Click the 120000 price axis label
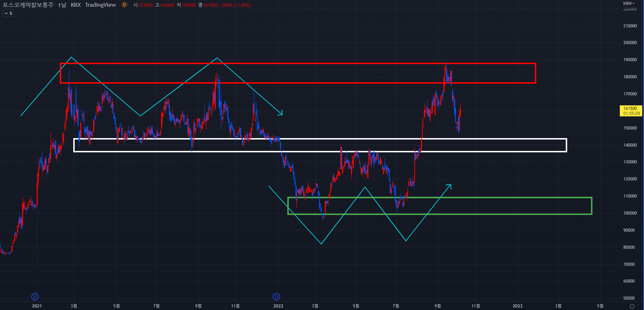Image resolution: width=644 pixels, height=310 pixels. click(x=630, y=179)
